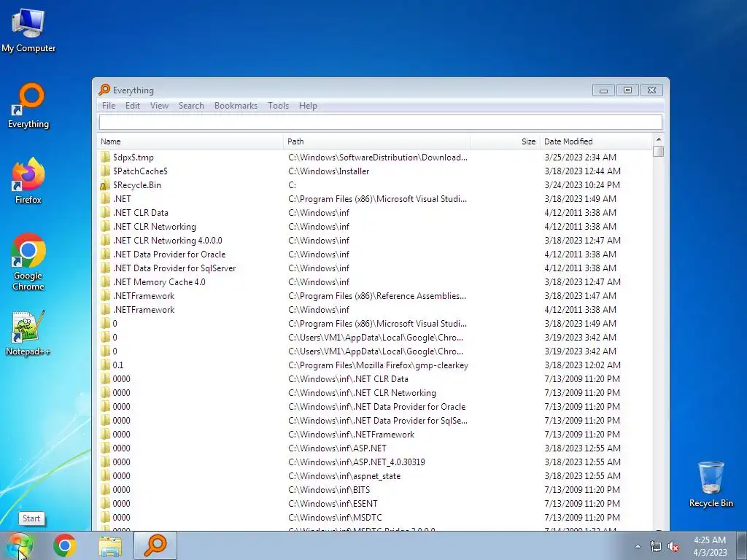Sort by Path column header
The width and height of the screenshot is (747, 560).
[376, 141]
